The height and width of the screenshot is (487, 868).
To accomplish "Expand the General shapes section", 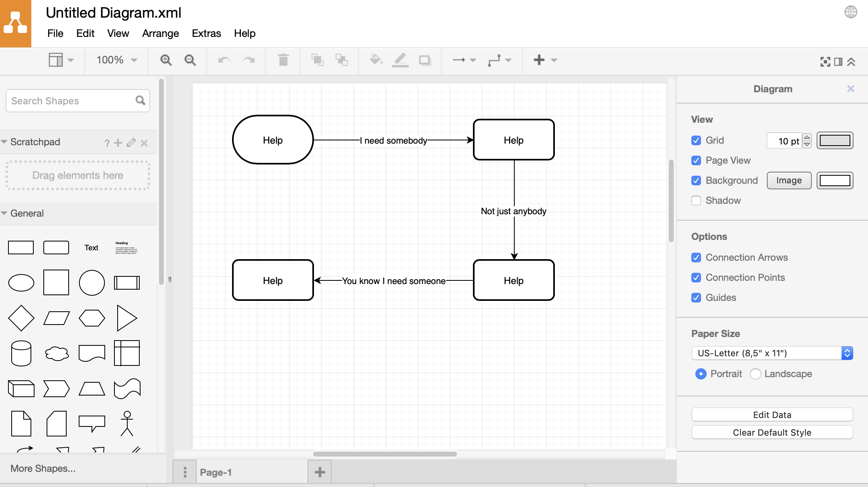I will pyautogui.click(x=26, y=213).
